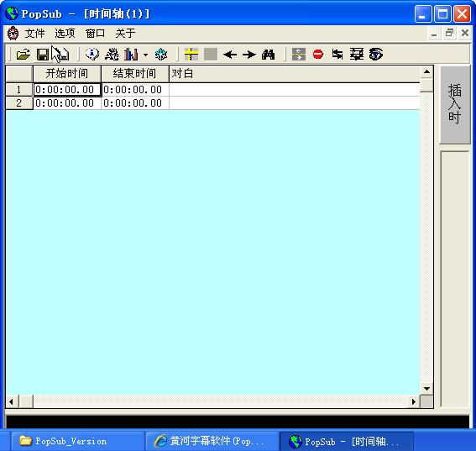Screen dimensions: 476x451
Task: Click the yellow cross grid icon
Action: point(191,55)
